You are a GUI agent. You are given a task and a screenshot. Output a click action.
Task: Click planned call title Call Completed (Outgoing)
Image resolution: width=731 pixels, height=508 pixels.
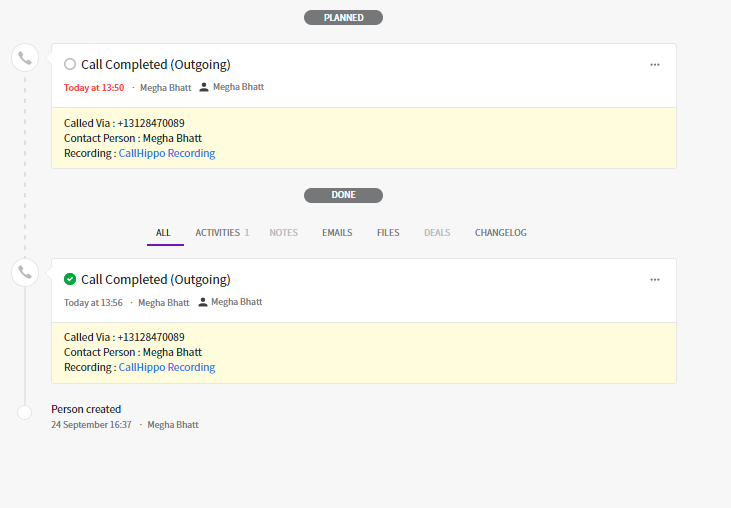[x=156, y=65]
